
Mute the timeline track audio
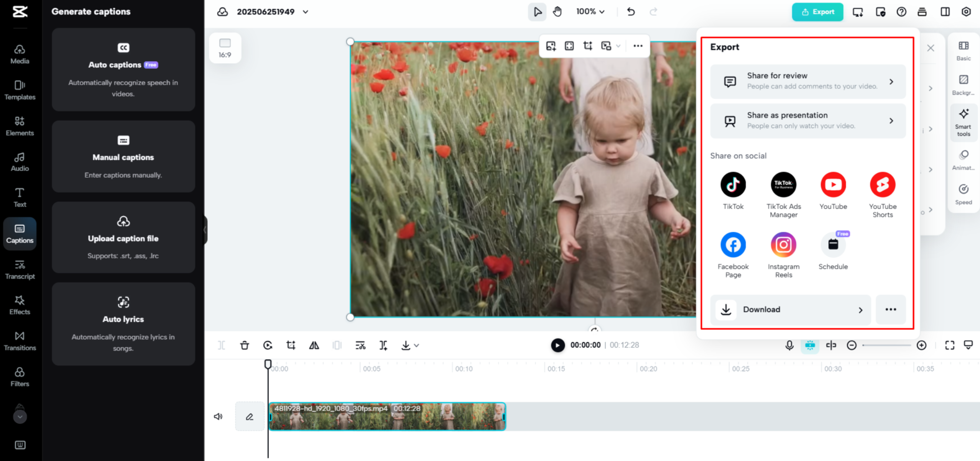click(x=218, y=416)
